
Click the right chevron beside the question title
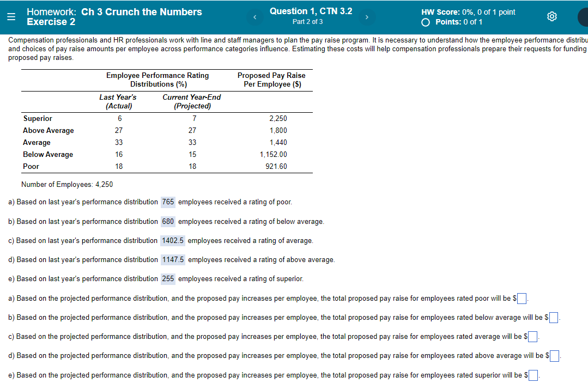coord(367,17)
